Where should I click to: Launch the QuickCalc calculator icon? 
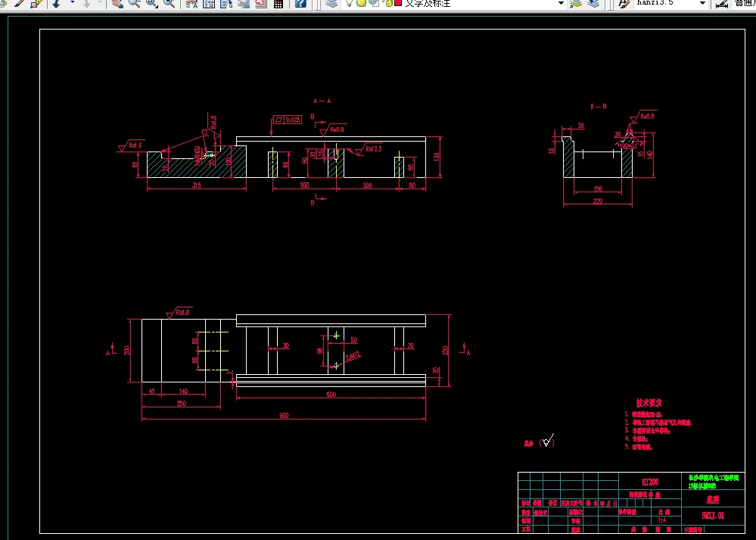point(278,3)
